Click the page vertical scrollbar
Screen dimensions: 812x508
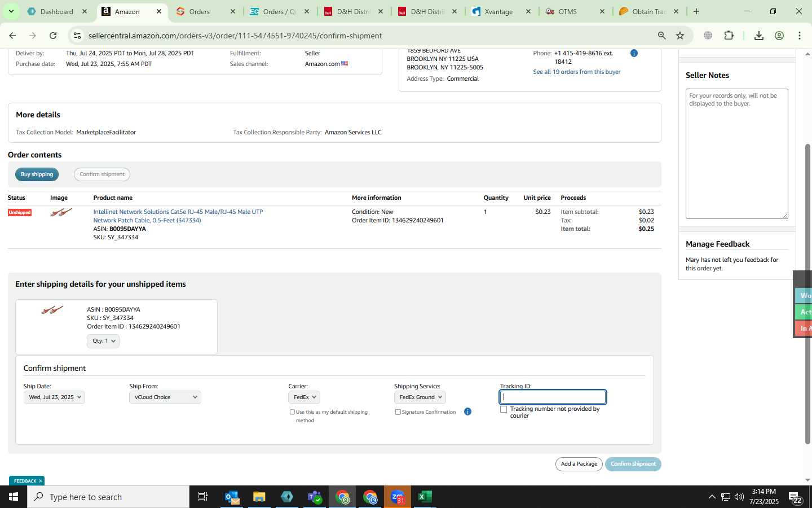pyautogui.click(x=807, y=294)
